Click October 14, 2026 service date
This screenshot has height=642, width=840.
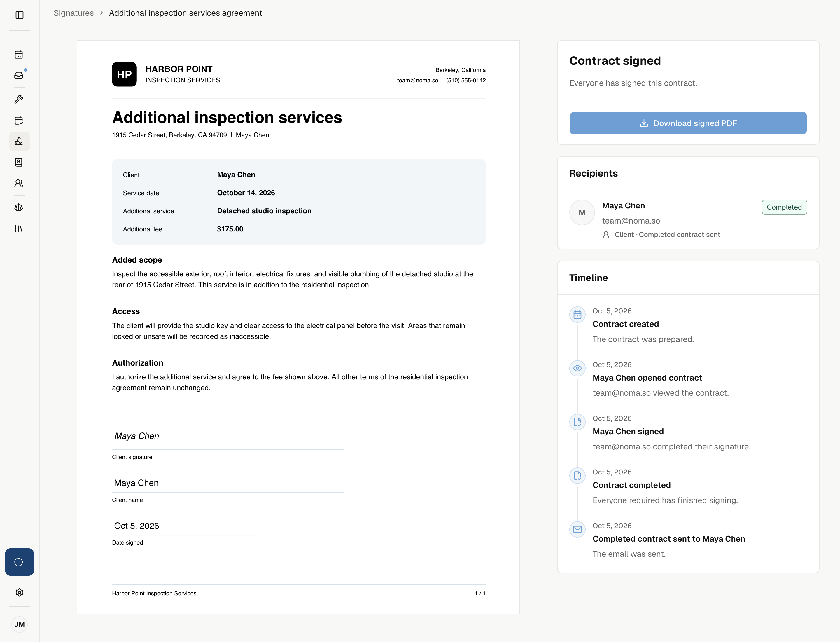point(246,193)
